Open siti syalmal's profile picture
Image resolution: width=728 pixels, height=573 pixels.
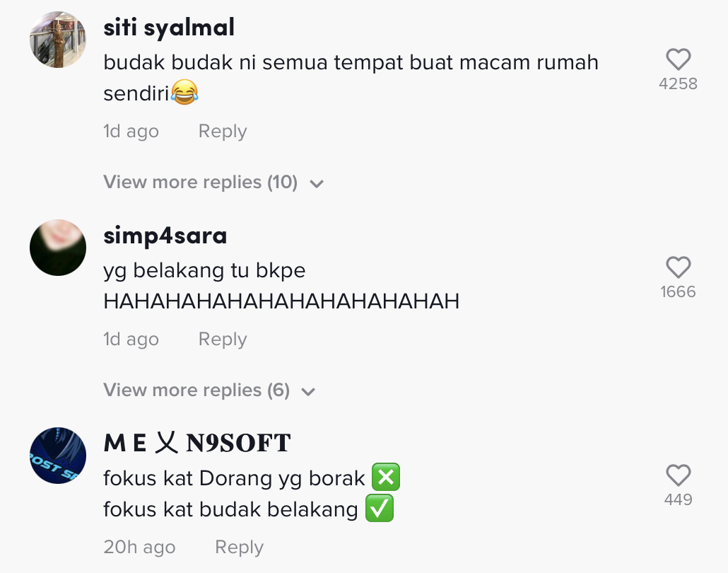tap(58, 40)
